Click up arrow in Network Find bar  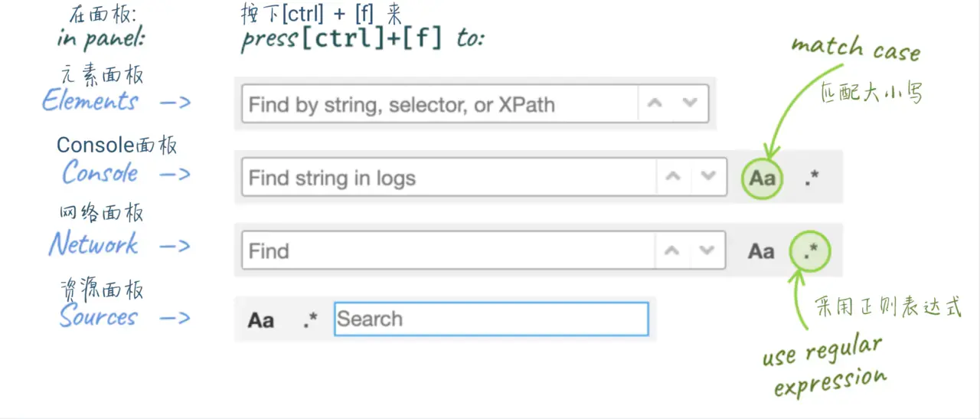point(672,250)
